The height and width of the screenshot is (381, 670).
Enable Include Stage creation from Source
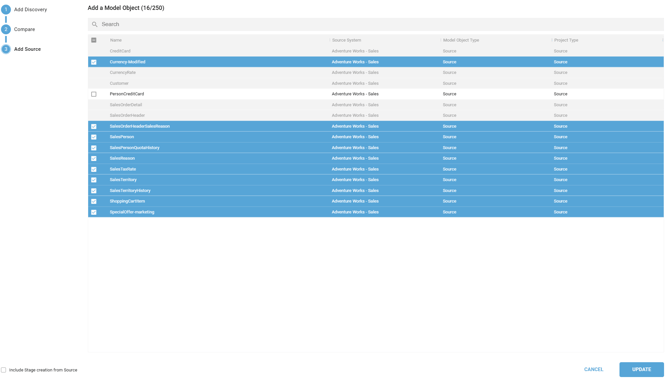coord(3,370)
